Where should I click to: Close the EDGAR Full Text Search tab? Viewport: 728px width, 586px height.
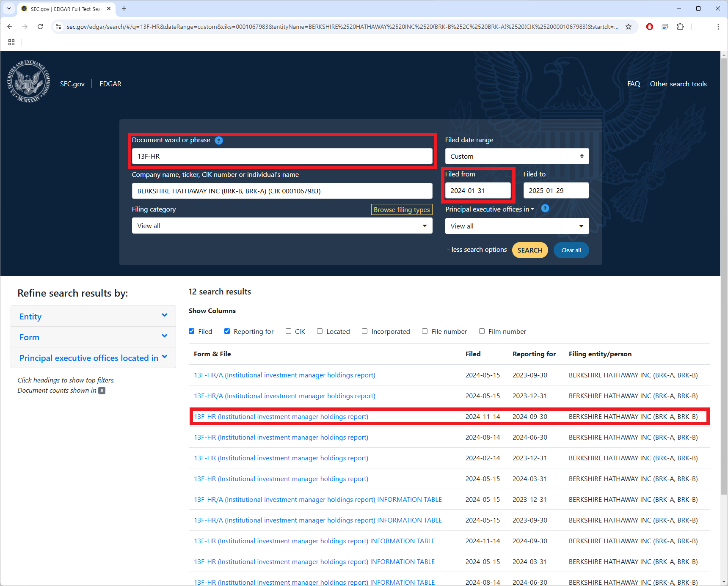[109, 8]
